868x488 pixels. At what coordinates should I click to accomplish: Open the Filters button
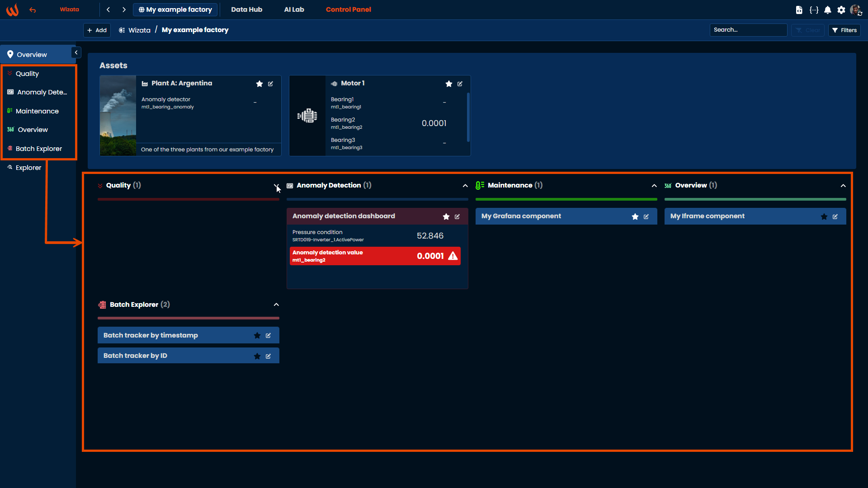click(x=844, y=30)
